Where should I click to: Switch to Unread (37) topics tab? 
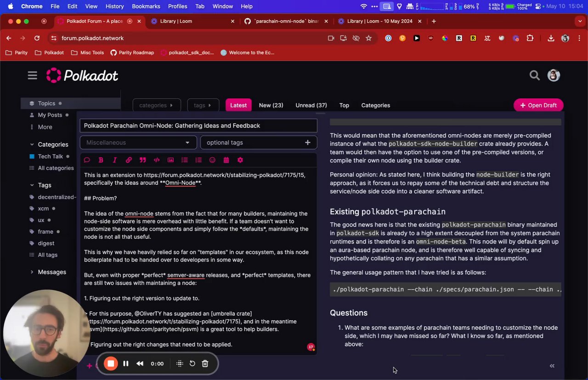[311, 105]
